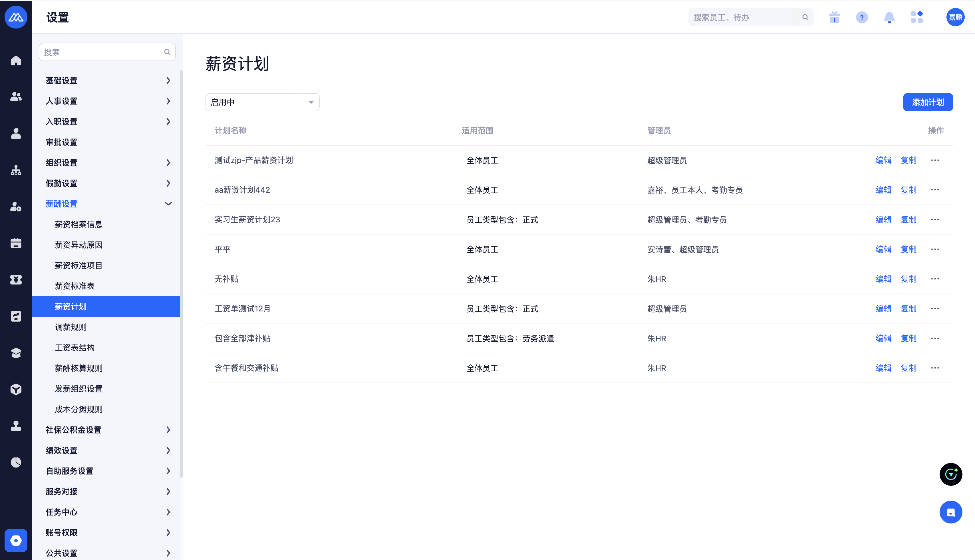The image size is (975, 560).
Task: Open the pie chart reports icon
Action: [16, 462]
